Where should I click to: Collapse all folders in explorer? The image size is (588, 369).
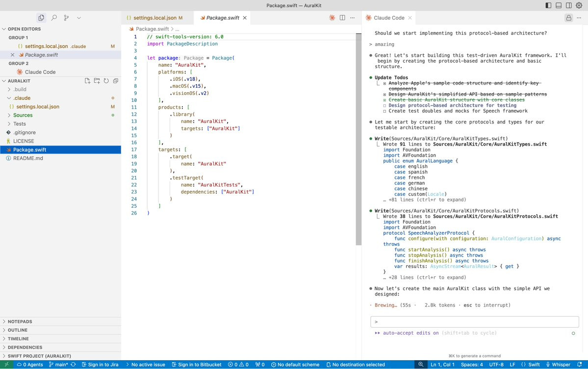(115, 81)
